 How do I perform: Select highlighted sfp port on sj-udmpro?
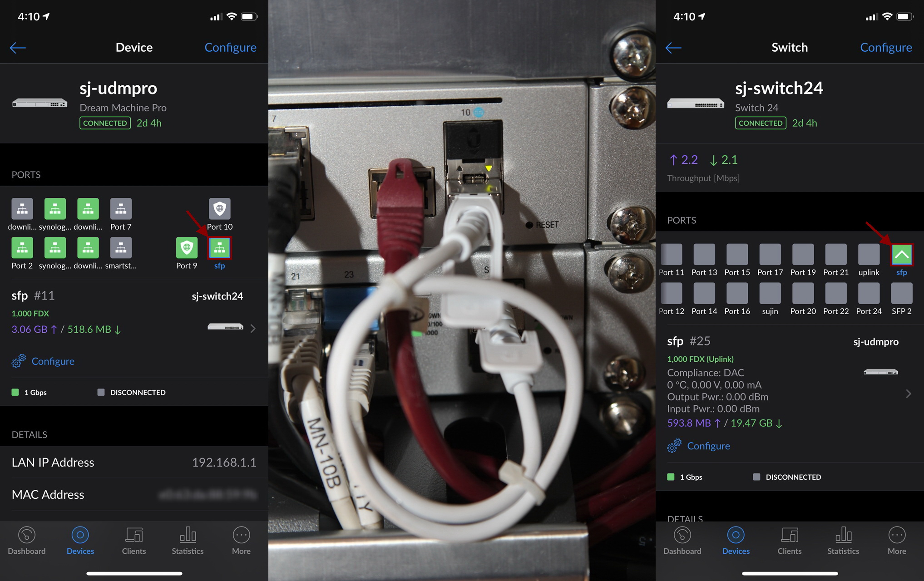tap(220, 248)
